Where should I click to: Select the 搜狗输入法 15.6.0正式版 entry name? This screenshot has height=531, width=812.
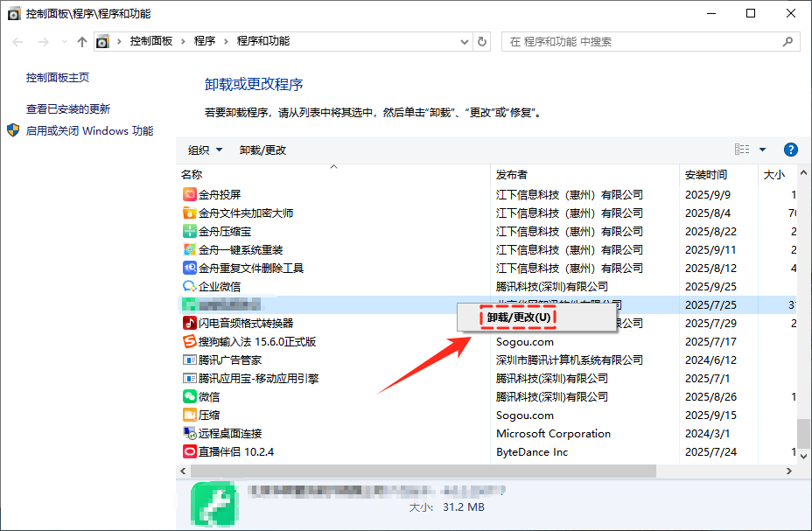coord(257,341)
